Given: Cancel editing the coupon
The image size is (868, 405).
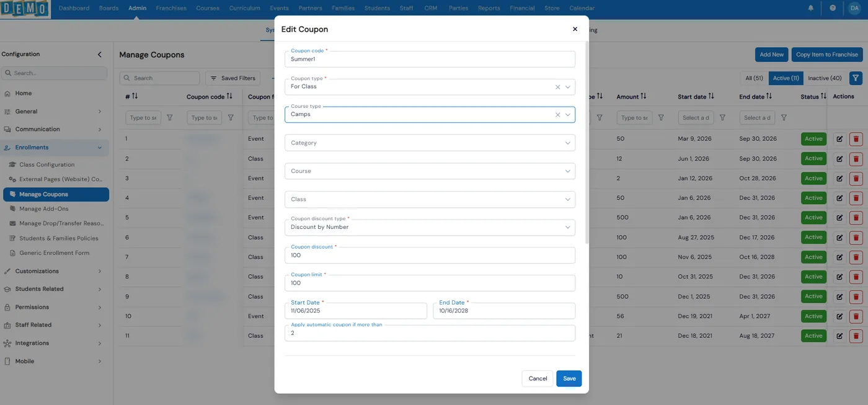Looking at the screenshot, I should tap(538, 378).
